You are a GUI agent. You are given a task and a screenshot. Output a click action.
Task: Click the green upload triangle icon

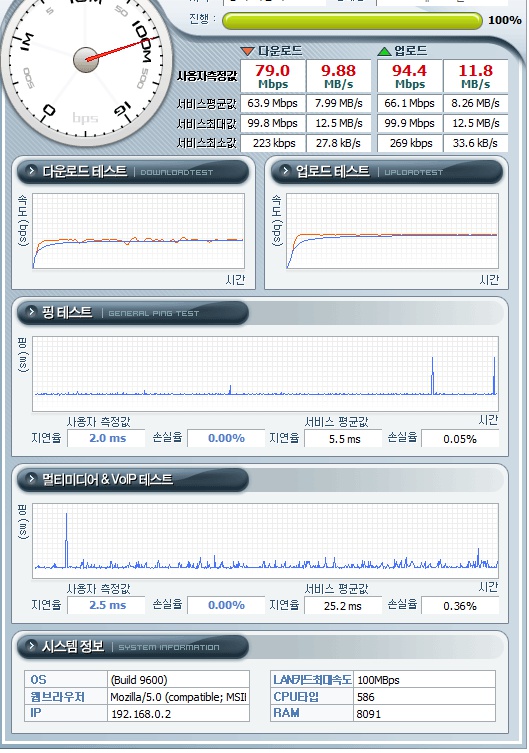click(385, 51)
